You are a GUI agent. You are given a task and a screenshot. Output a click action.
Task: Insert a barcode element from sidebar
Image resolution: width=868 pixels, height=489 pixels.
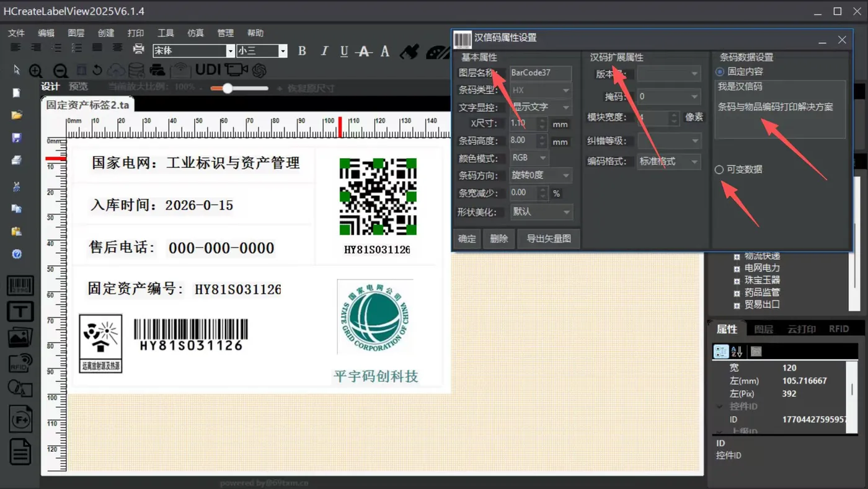[20, 286]
